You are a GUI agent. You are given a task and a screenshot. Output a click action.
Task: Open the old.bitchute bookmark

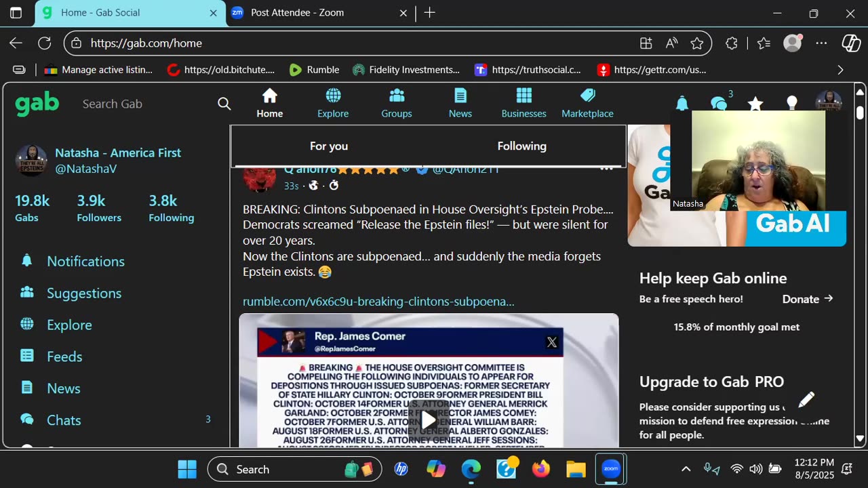click(220, 70)
